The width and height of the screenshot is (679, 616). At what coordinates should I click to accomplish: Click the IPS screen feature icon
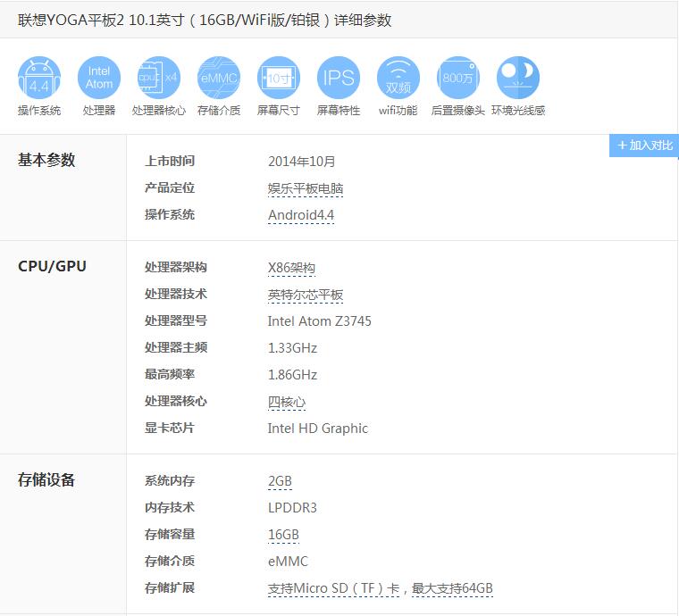tap(339, 78)
